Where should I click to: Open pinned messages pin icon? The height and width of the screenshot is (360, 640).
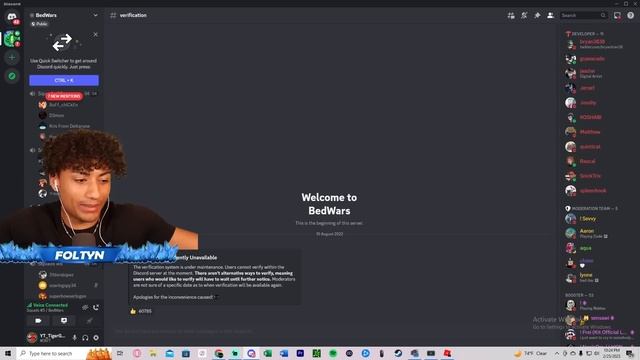[537, 16]
